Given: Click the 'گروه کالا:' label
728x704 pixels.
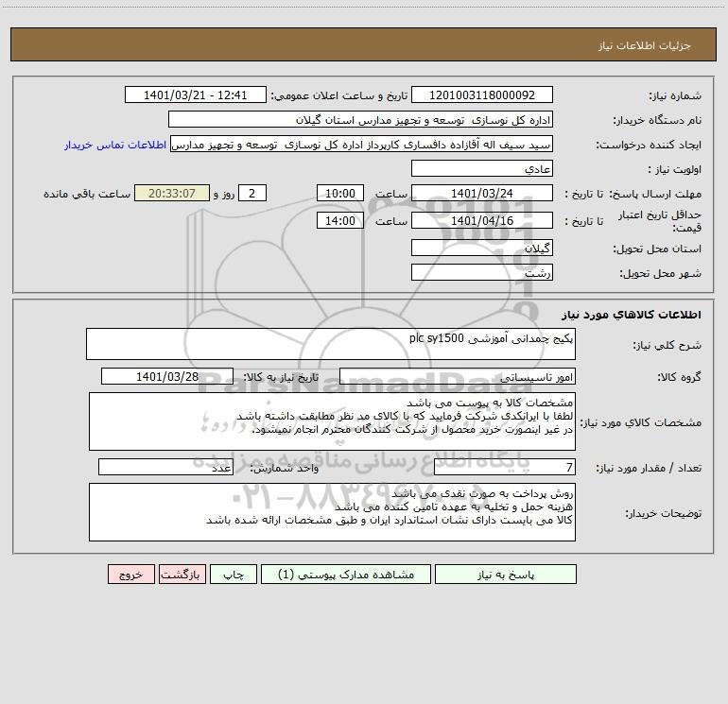Looking at the screenshot, I should [x=680, y=377].
